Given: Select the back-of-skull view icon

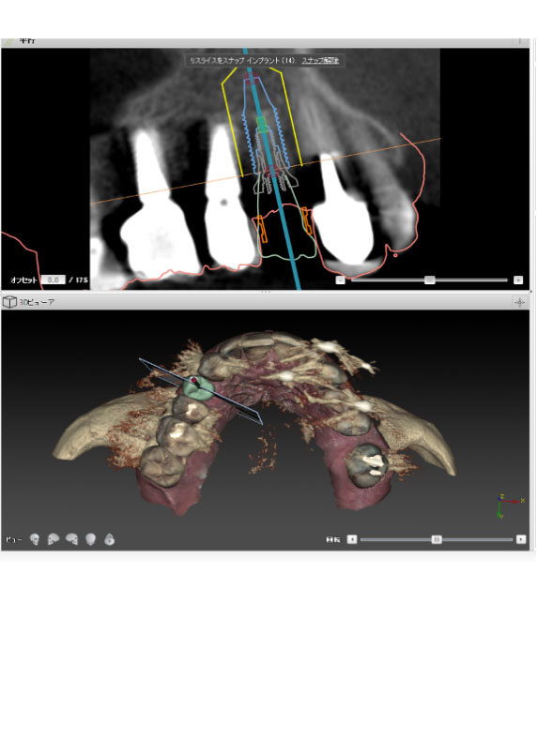Looking at the screenshot, I should [x=91, y=539].
